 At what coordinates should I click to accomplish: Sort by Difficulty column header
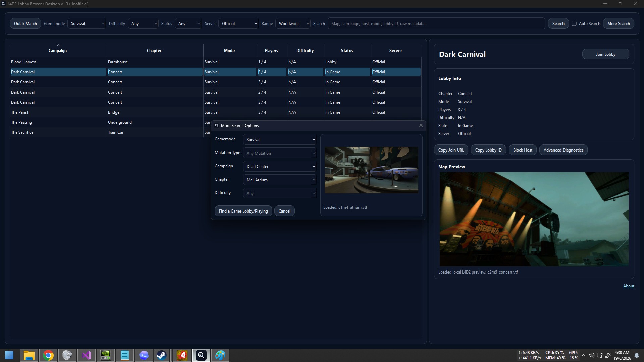tap(305, 50)
